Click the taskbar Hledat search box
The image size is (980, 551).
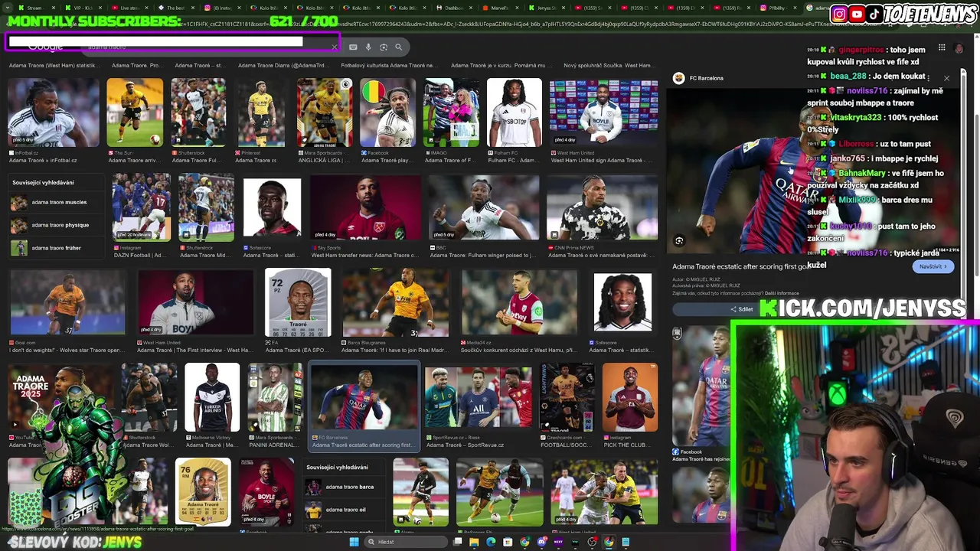pyautogui.click(x=404, y=542)
